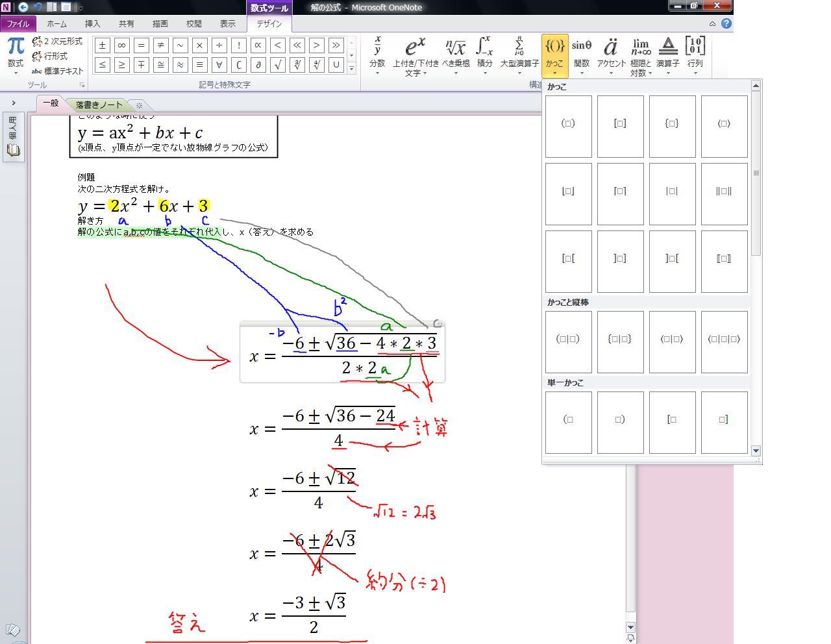Open the べき乗根 radical dropdown
Screen dimensions: 831x644
(x=456, y=56)
